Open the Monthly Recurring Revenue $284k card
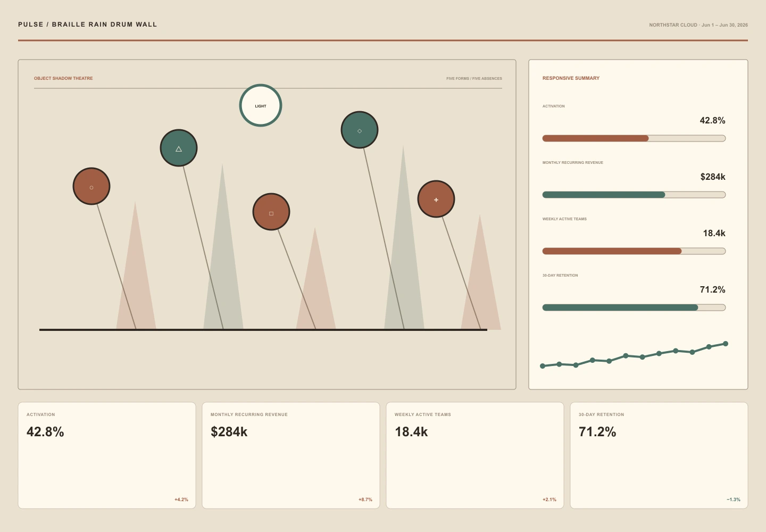This screenshot has height=532, width=766. coord(291,455)
